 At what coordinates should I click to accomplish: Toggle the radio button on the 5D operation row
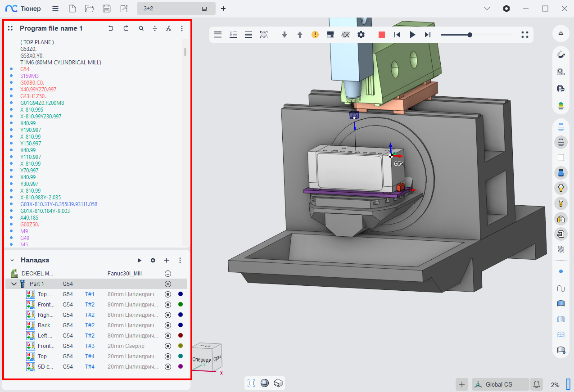(168, 367)
